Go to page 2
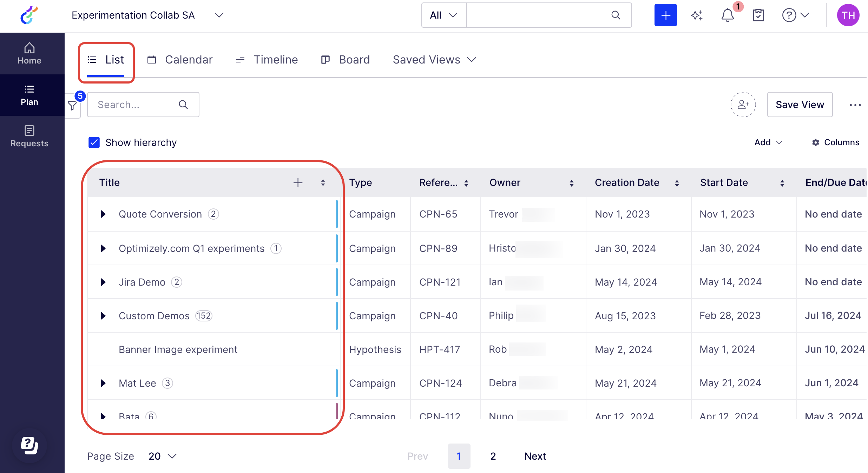This screenshot has height=473, width=868. (493, 456)
